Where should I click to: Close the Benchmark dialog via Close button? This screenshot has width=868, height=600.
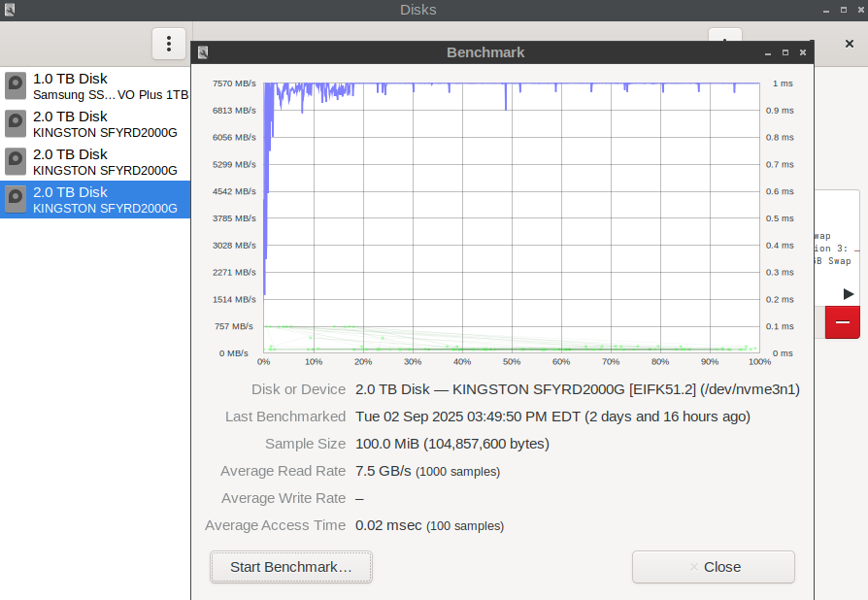coord(714,567)
